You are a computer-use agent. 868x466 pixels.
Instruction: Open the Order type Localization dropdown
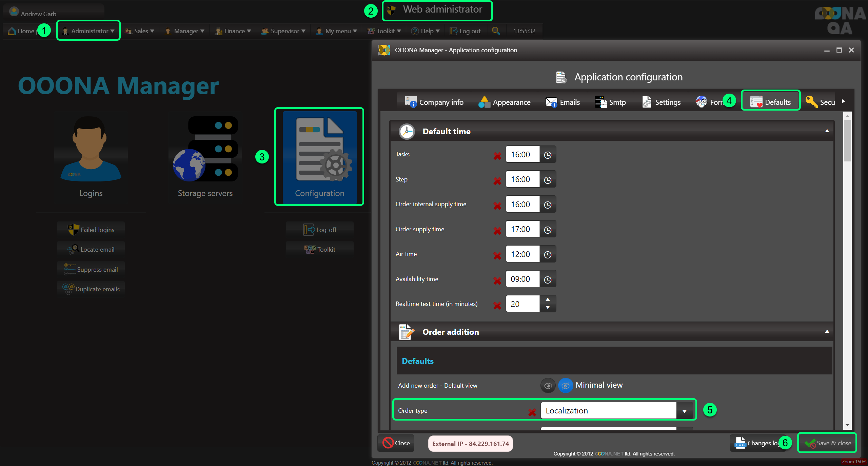pos(684,411)
